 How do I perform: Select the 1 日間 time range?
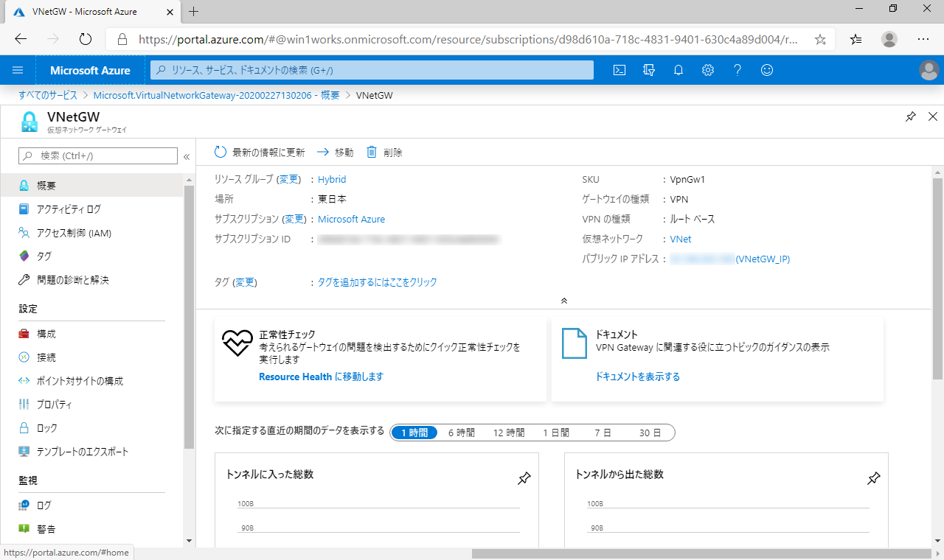(556, 433)
